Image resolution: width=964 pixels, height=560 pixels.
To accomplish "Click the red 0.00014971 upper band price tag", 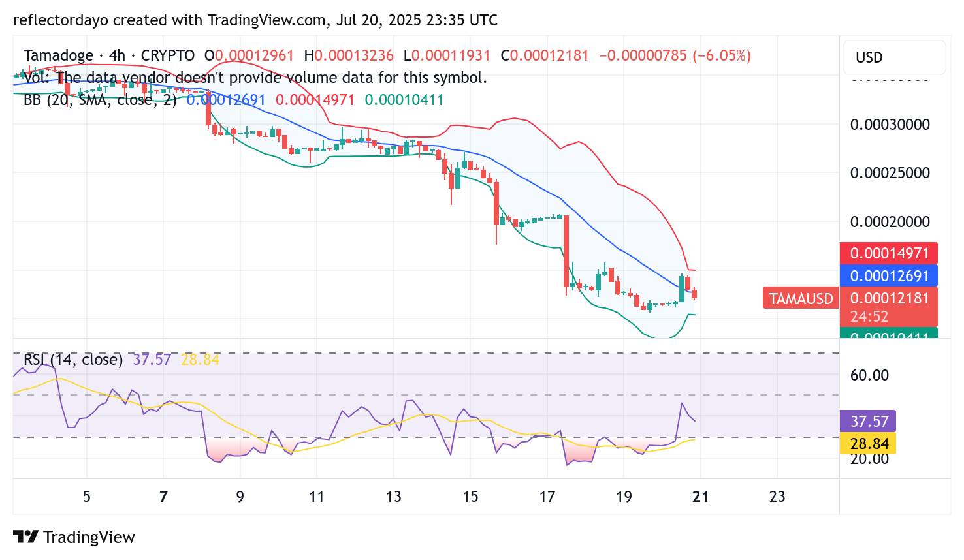I will click(889, 253).
